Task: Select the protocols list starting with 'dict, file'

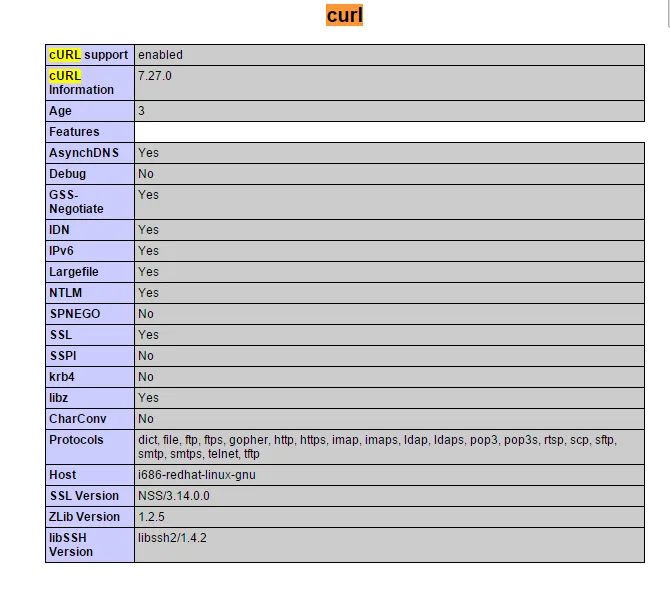Action: tap(377, 447)
